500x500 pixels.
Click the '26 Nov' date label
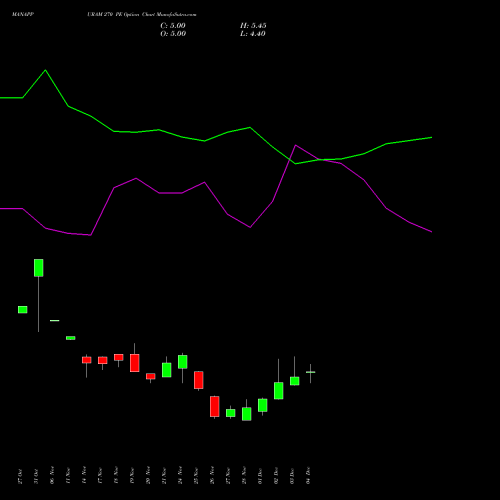tap(212, 475)
